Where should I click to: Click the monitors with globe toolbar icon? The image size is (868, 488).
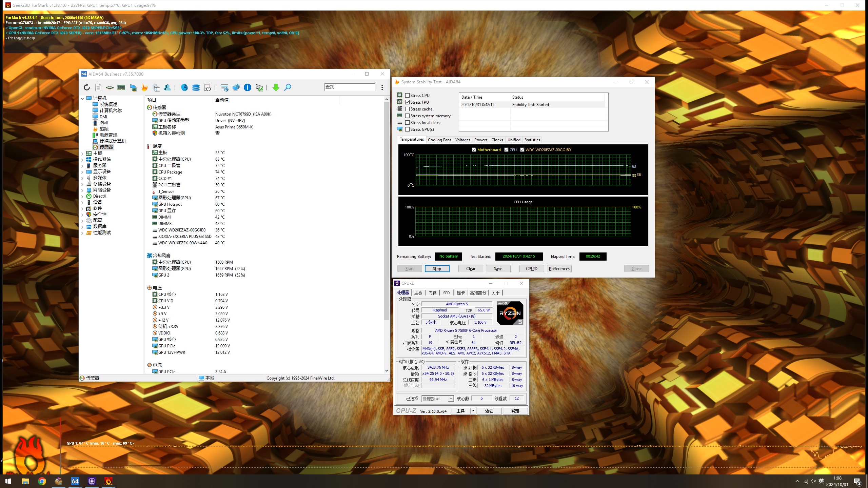236,87
